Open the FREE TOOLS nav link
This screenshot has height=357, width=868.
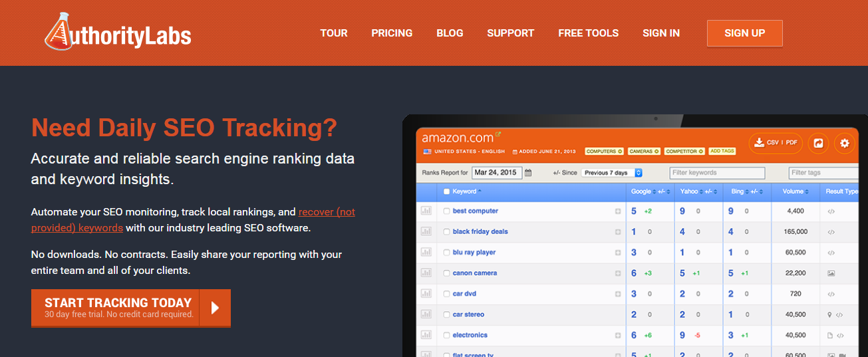coord(589,33)
